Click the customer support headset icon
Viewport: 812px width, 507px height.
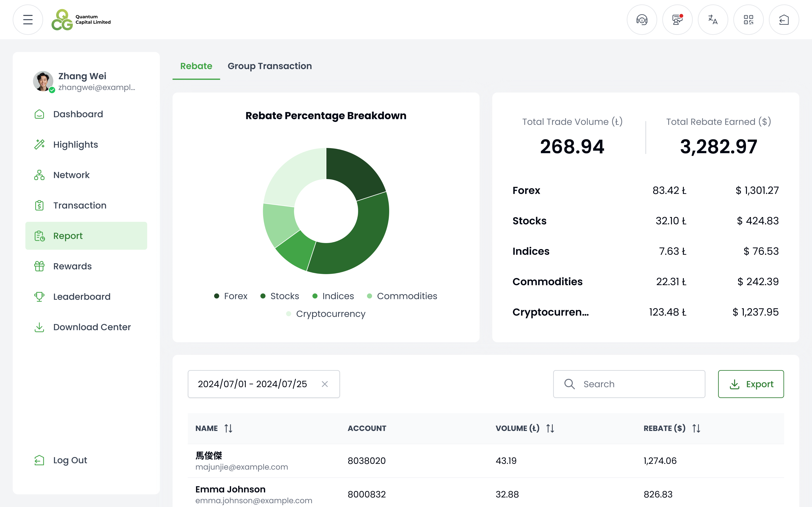(642, 20)
